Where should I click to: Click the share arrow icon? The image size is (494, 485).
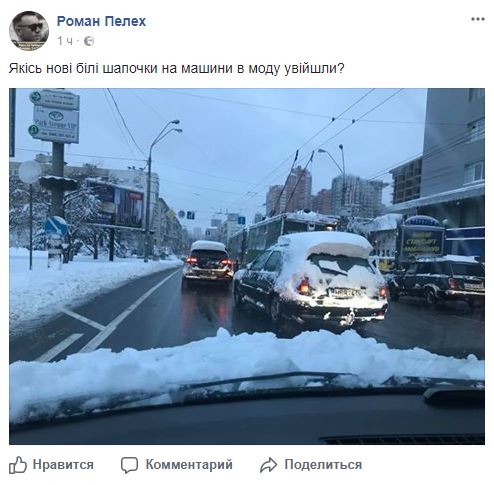(x=268, y=465)
